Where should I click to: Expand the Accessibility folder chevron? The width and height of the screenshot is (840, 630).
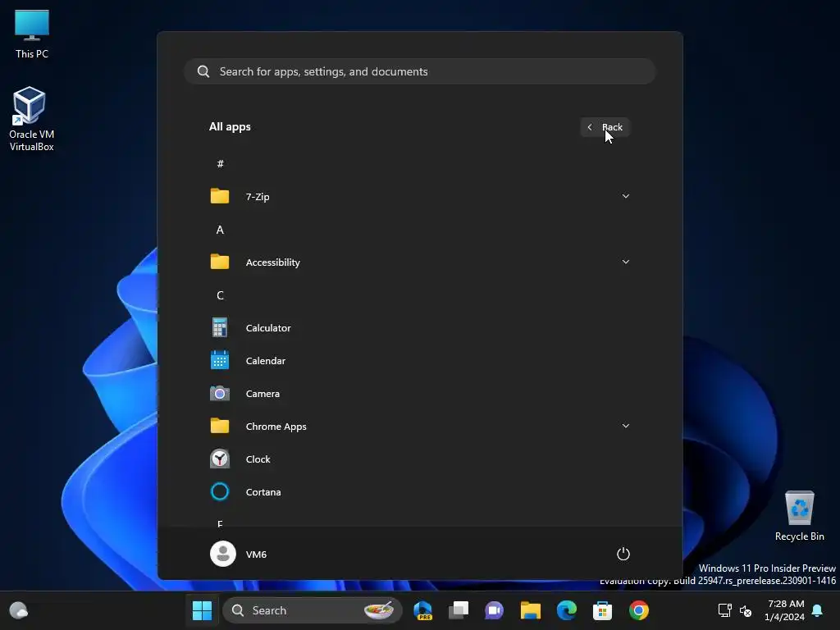tap(626, 262)
